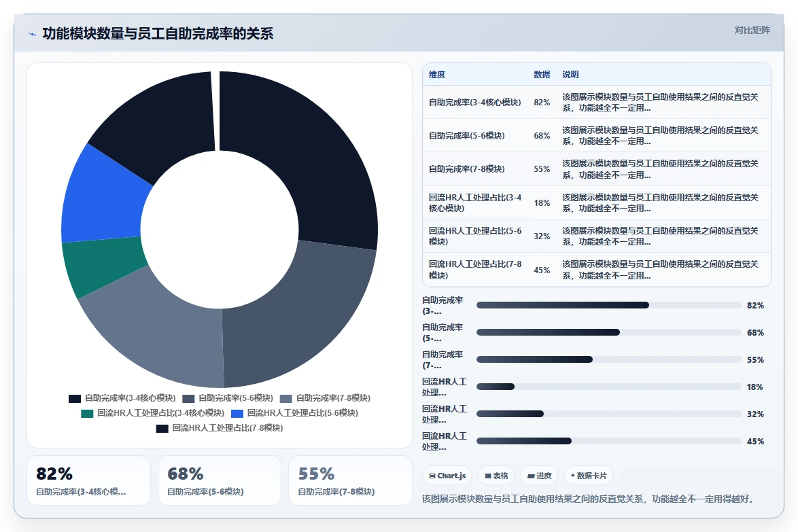This screenshot has height=532, width=798.
Task: Click the chart title 功能模块数量与员工自助完成率的关系
Action: click(x=158, y=33)
